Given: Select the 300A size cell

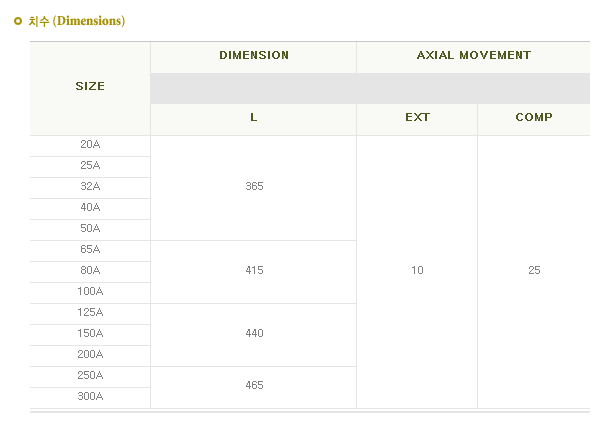Looking at the screenshot, I should [x=90, y=397].
